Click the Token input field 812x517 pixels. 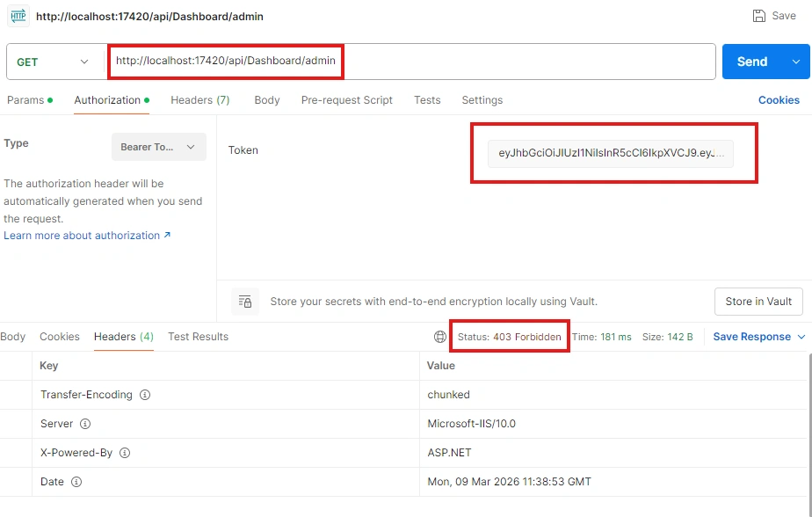coord(610,153)
